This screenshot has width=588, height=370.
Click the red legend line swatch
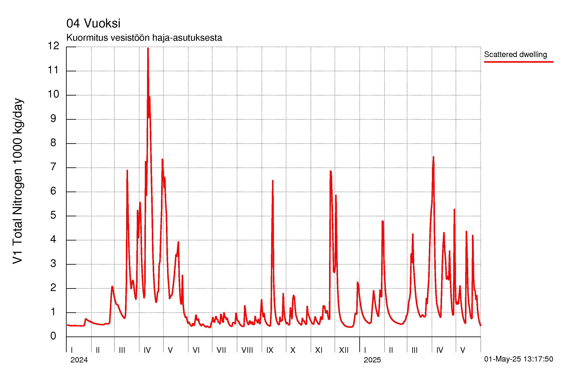click(x=519, y=62)
